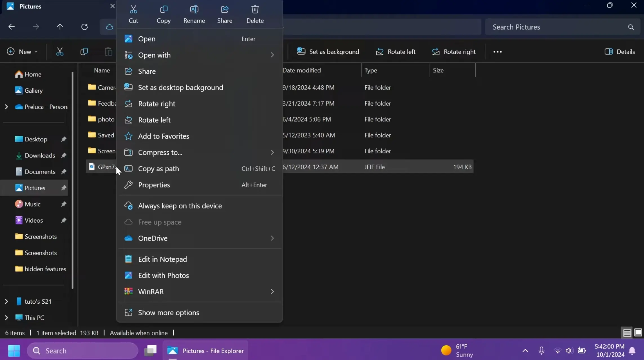Click toolbar Paste clipboard icon
Viewport: 644px width, 360px height.
[108, 52]
